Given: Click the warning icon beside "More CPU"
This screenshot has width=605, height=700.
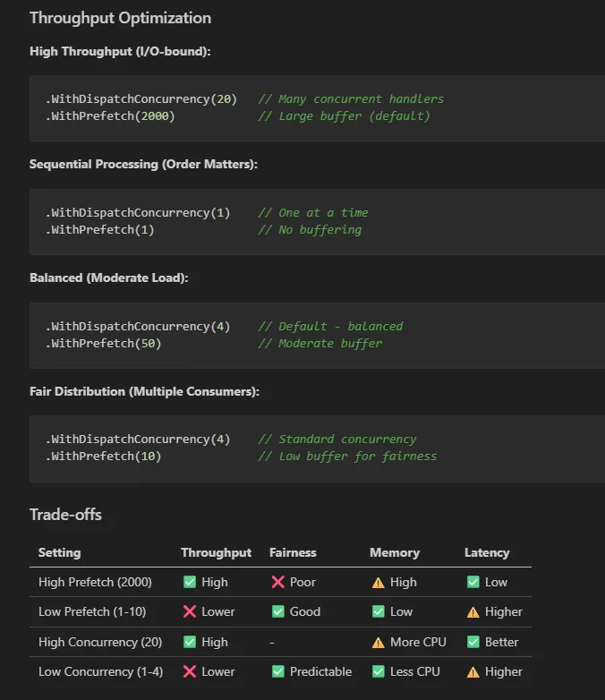Looking at the screenshot, I should 378,642.
